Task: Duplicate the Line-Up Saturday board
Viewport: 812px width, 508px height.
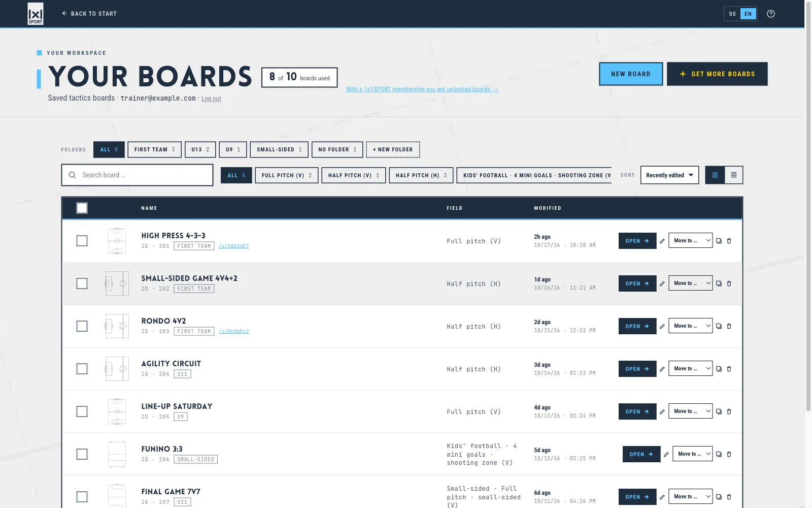Action: pyautogui.click(x=719, y=411)
